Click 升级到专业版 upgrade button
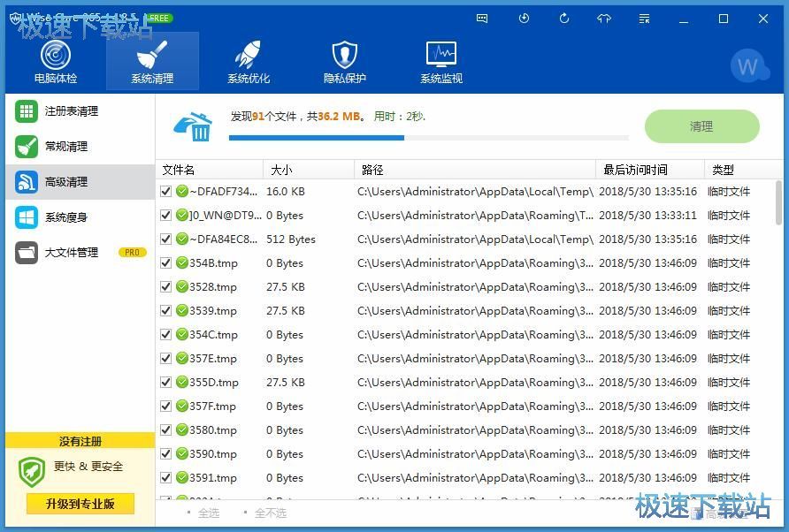The width and height of the screenshot is (789, 532). [80, 504]
